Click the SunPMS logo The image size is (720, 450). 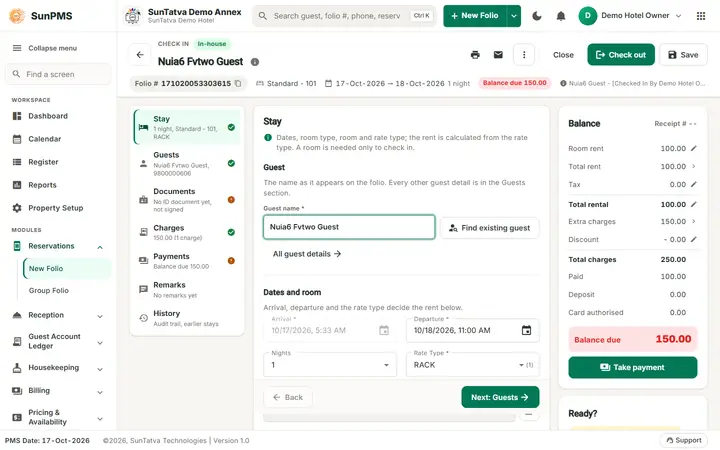coord(17,16)
